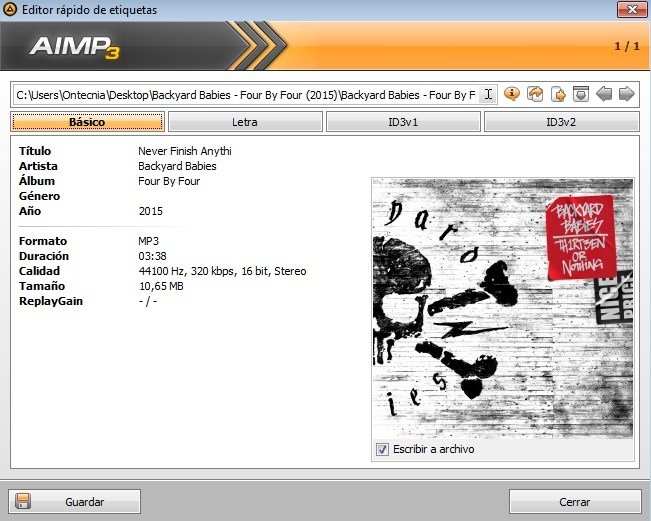Click the Guardar button label

(85, 502)
